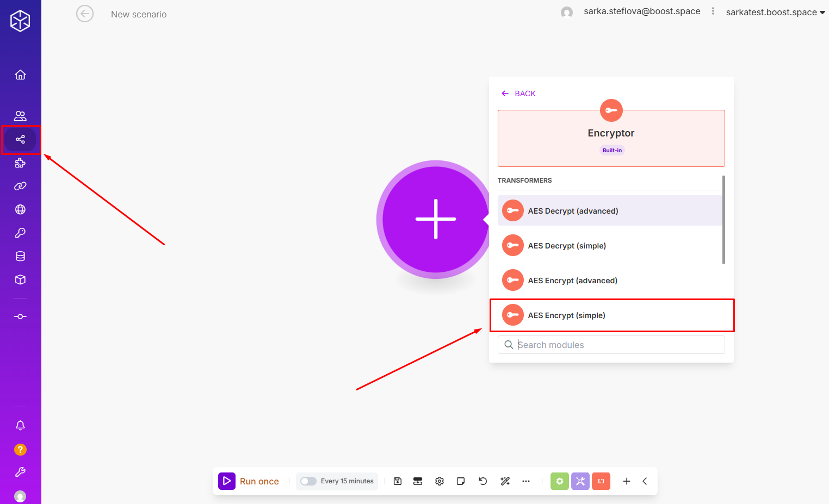Collapse the bottom toolbar with left chevron
Viewport: 829px width, 504px height.
pyautogui.click(x=645, y=481)
